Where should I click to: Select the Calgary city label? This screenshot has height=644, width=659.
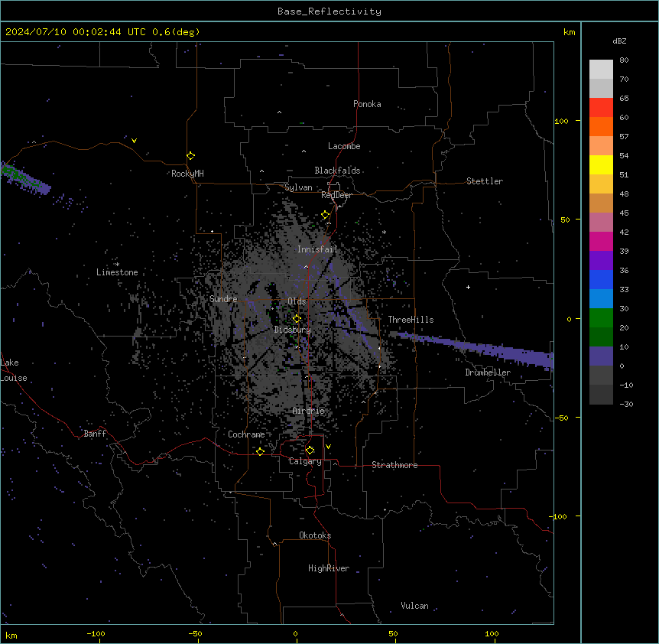point(305,461)
